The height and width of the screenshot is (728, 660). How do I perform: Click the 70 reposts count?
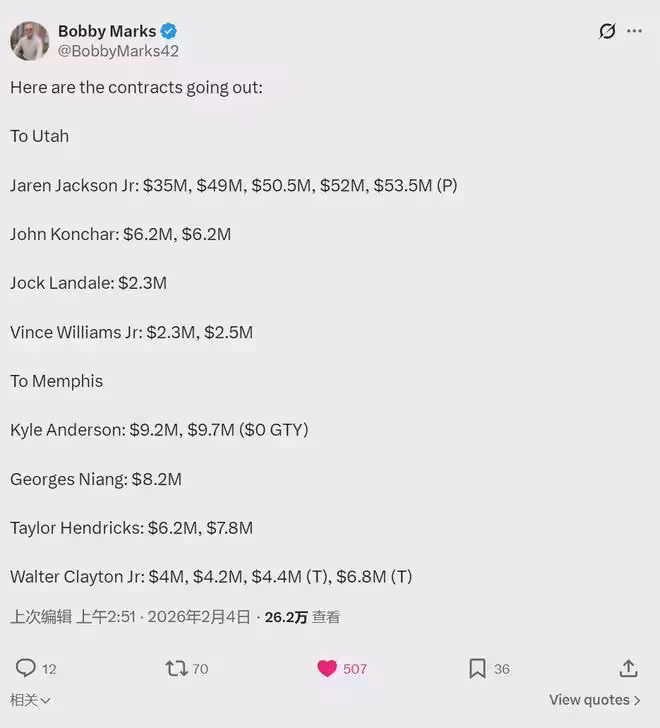[201, 669]
